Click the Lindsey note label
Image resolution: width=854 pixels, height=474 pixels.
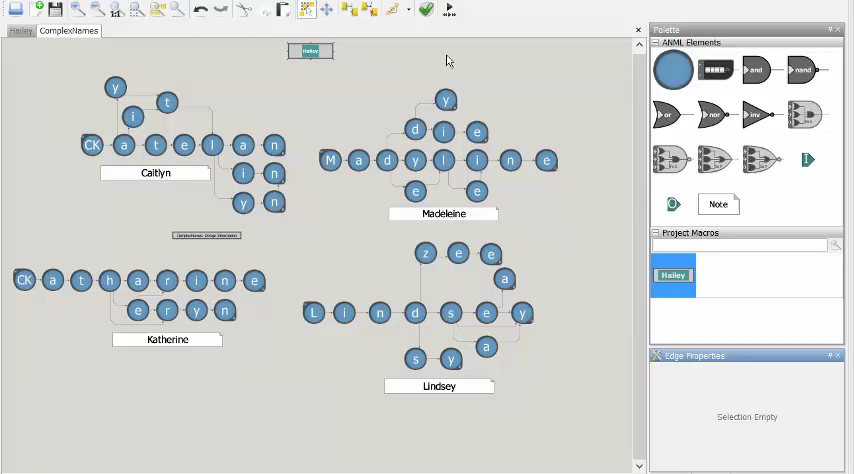[439, 386]
